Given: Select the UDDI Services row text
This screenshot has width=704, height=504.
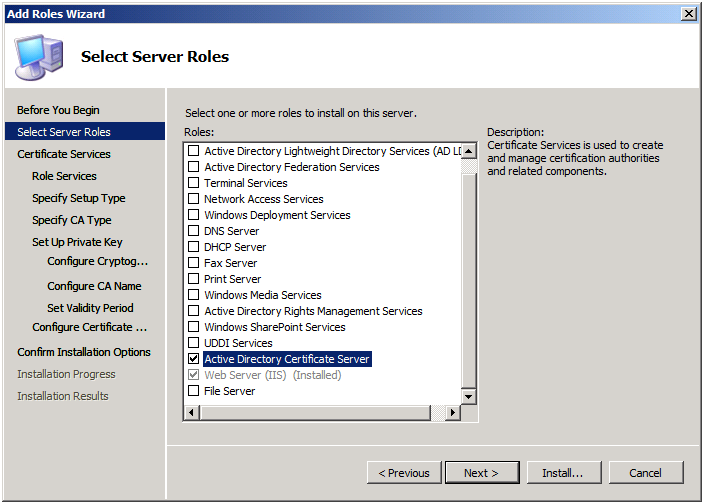Looking at the screenshot, I should [238, 342].
